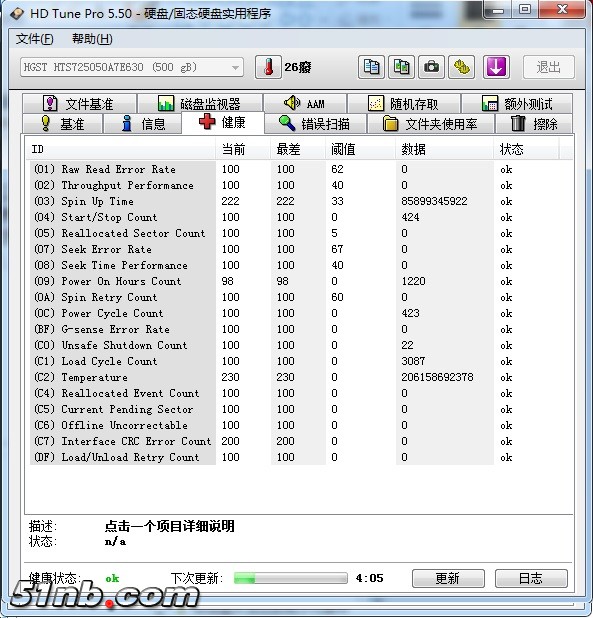The image size is (593, 618).
Task: Click the data value 85899345922
Action: (x=434, y=201)
